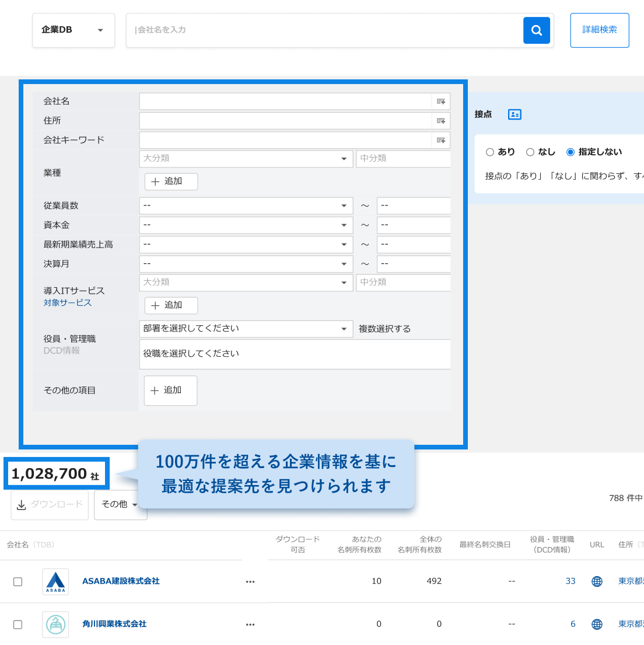Viewport: 644px width, 645px height.
Task: Expand the 部署を選択してください dropdown
Action: (246, 329)
